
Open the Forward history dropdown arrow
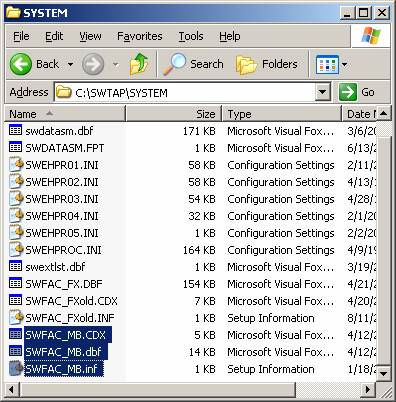pyautogui.click(x=115, y=64)
